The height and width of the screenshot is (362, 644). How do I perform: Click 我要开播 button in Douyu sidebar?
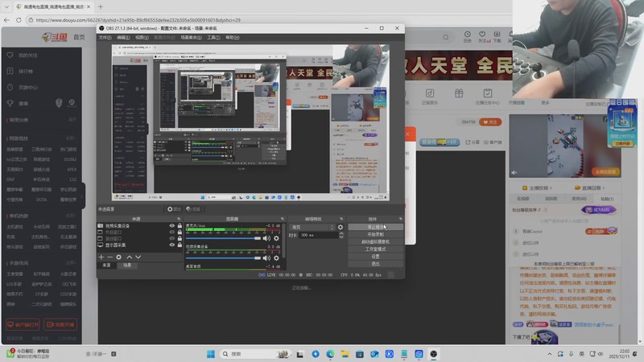coord(60,325)
